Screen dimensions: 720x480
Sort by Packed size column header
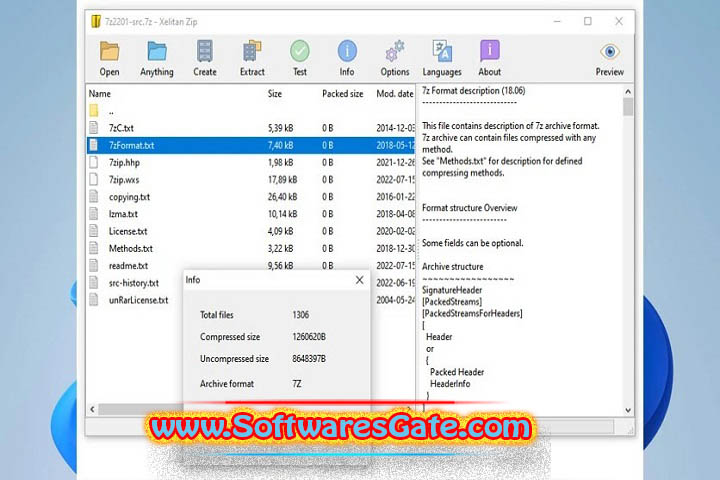(343, 94)
